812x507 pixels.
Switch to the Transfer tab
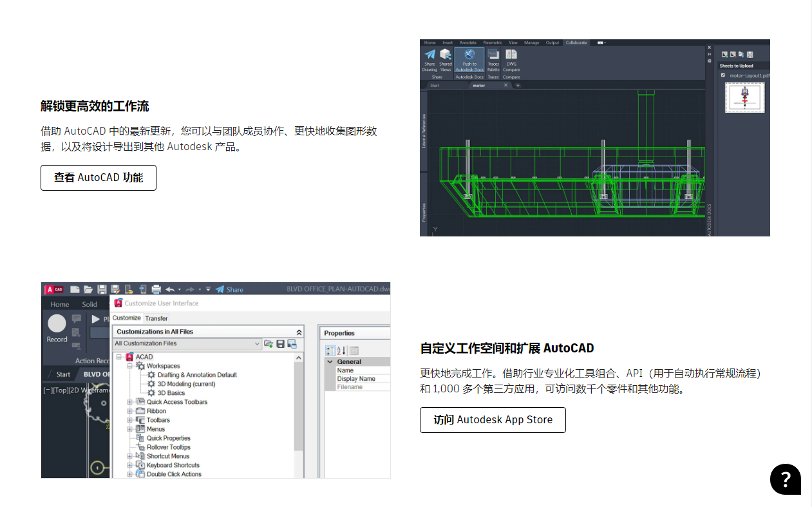[x=156, y=318]
